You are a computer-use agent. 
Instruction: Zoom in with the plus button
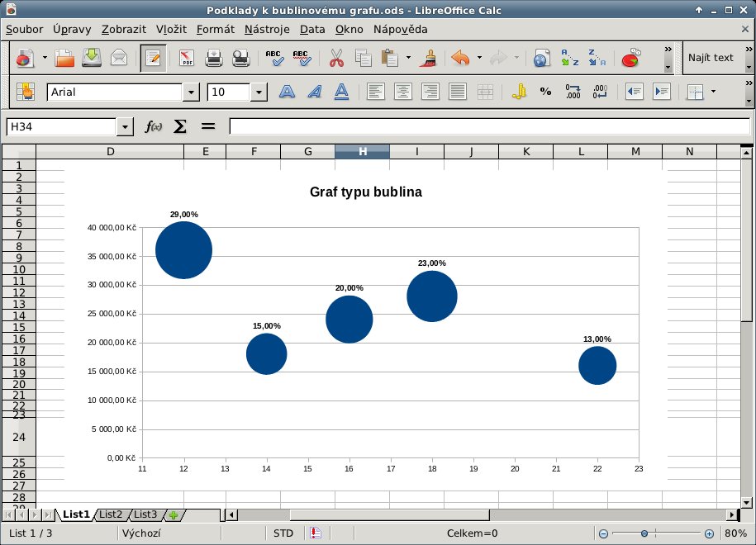pos(709,533)
